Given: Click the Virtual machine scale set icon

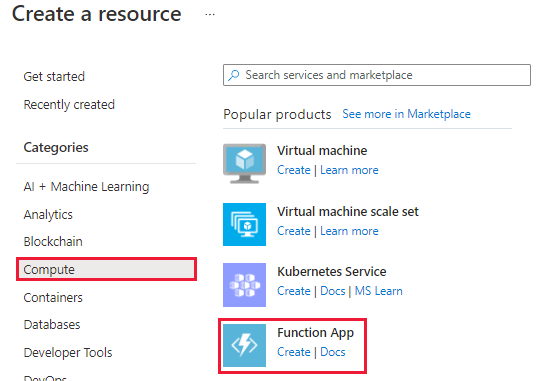Looking at the screenshot, I should (244, 224).
